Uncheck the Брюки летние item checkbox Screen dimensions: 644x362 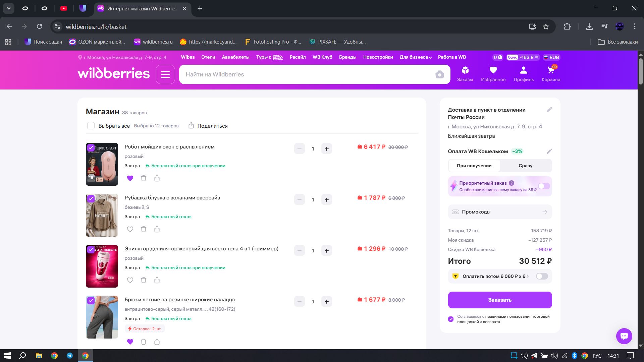pyautogui.click(x=91, y=301)
